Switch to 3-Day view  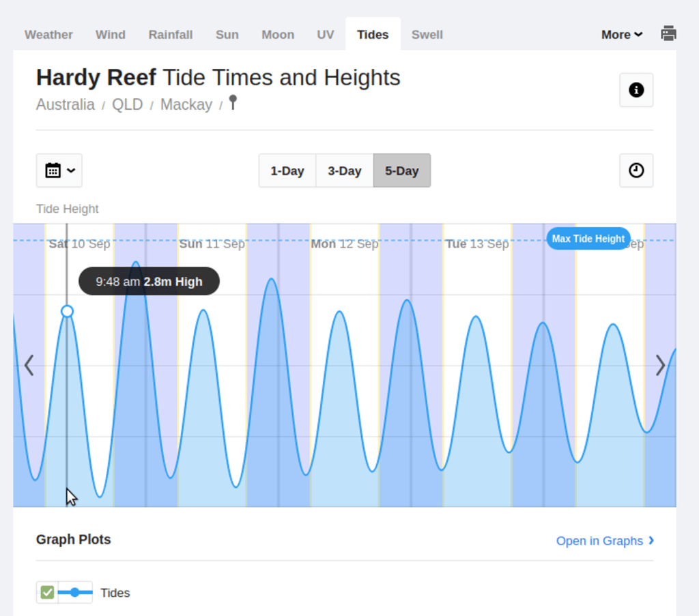(x=344, y=171)
